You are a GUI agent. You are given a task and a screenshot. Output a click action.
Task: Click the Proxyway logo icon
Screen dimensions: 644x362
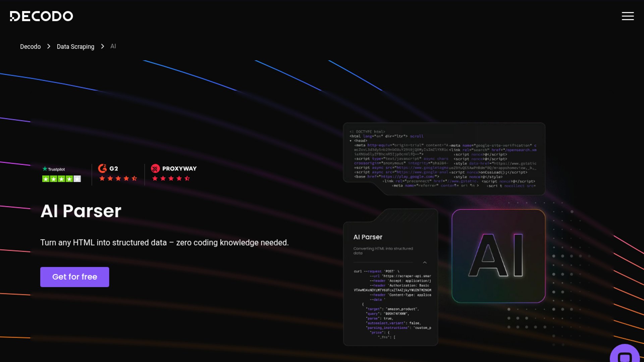click(x=155, y=168)
